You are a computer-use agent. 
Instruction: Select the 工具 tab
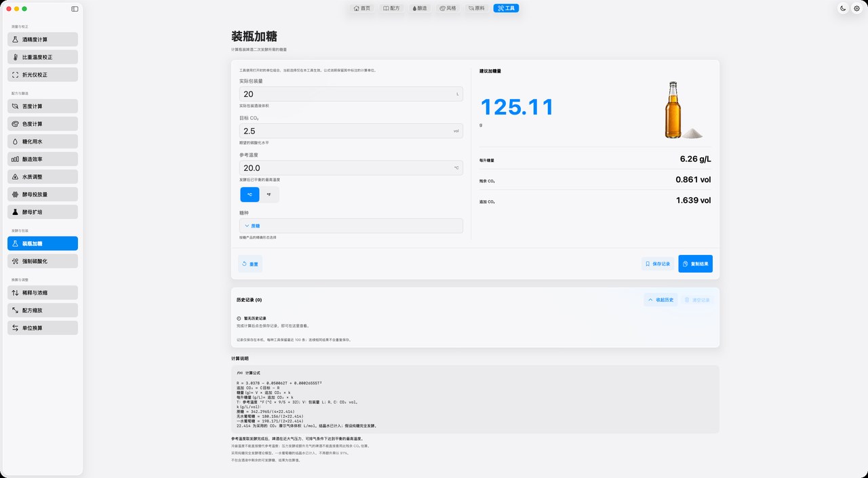(x=507, y=8)
